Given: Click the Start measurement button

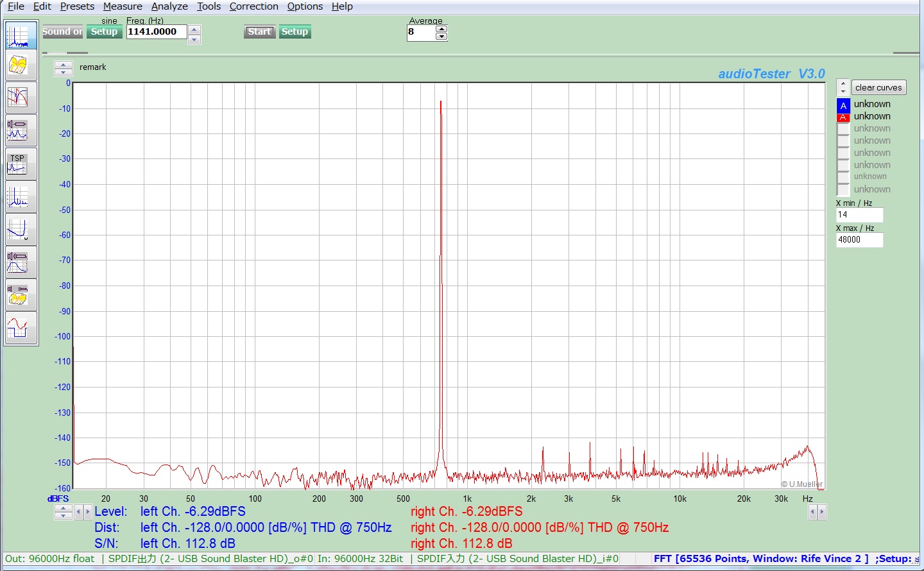Looking at the screenshot, I should [259, 31].
